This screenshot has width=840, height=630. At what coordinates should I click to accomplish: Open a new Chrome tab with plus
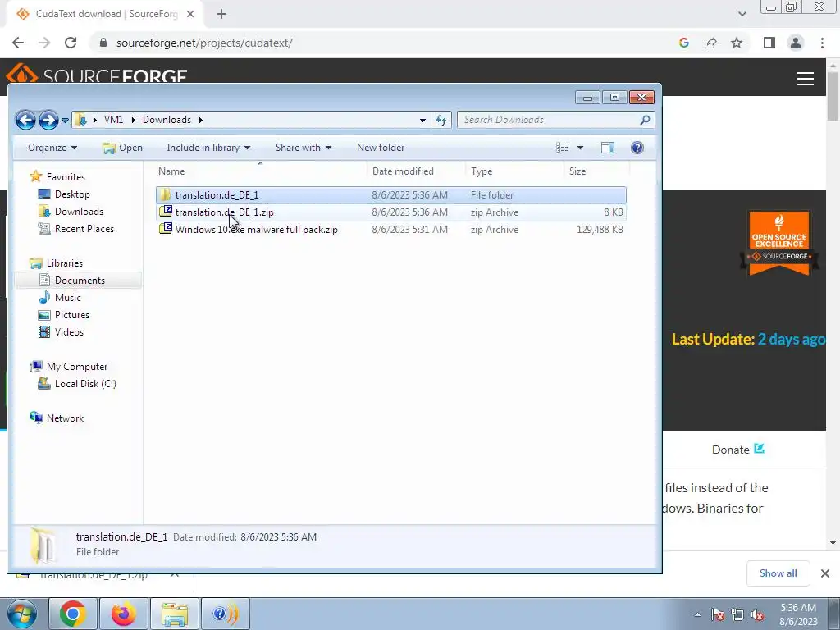(221, 14)
